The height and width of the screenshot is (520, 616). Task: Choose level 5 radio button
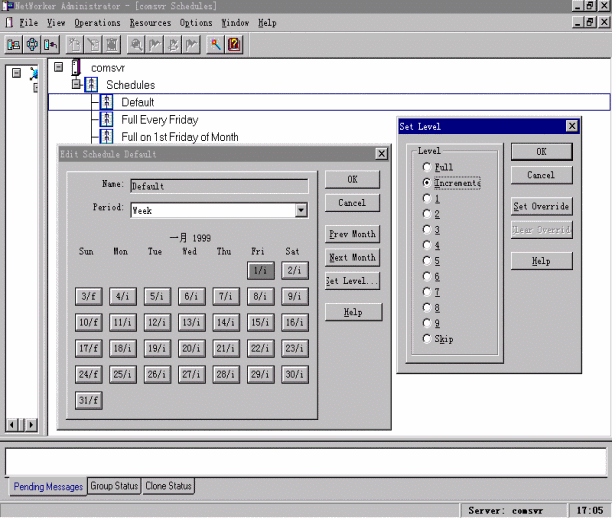[x=428, y=260]
